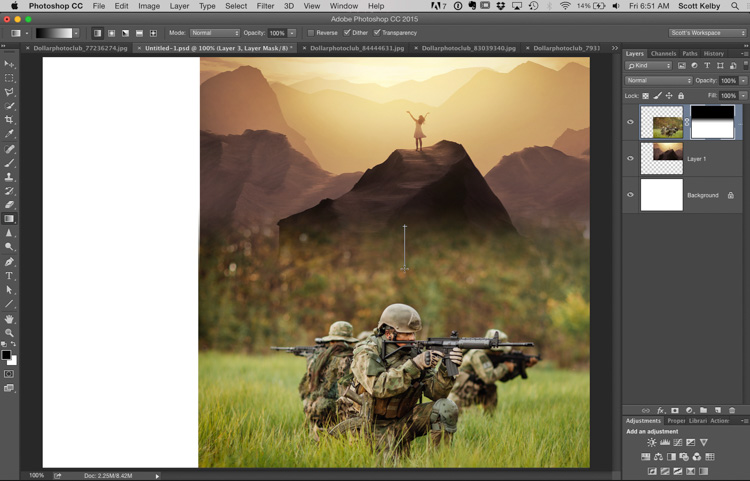Expand Scott's Workspace dropdown
Image resolution: width=750 pixels, height=481 pixels.
click(x=707, y=33)
